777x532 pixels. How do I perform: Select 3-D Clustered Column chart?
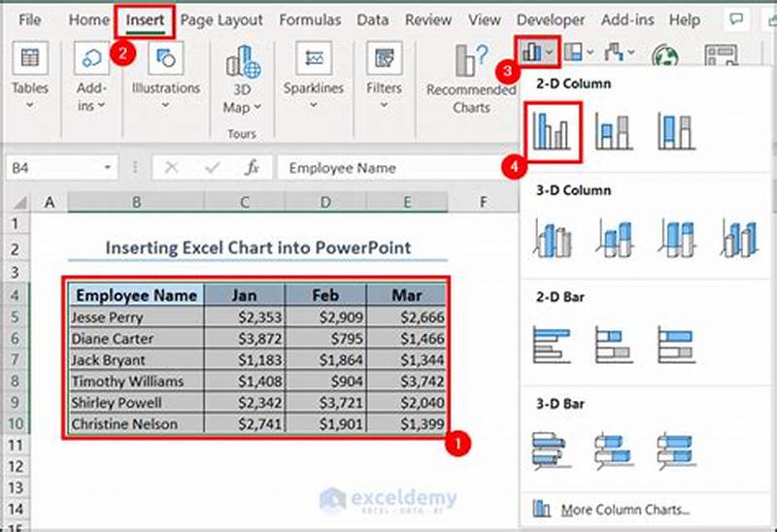tap(553, 238)
